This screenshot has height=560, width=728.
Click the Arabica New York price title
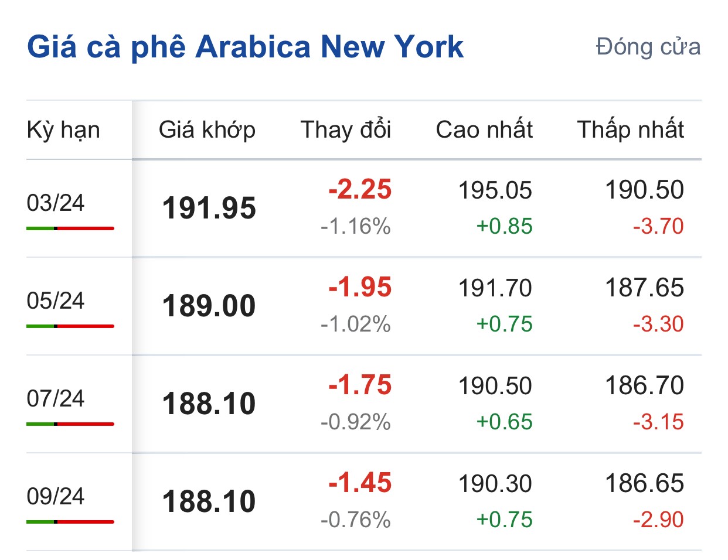point(245,47)
